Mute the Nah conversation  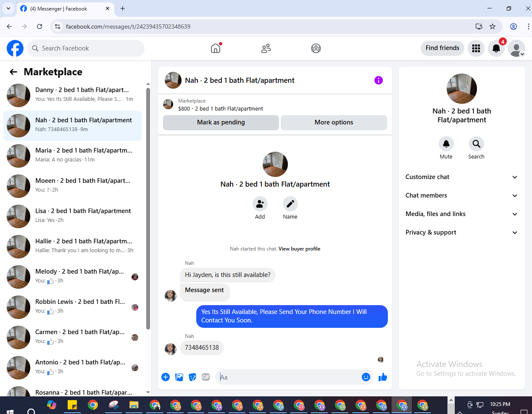point(446,144)
